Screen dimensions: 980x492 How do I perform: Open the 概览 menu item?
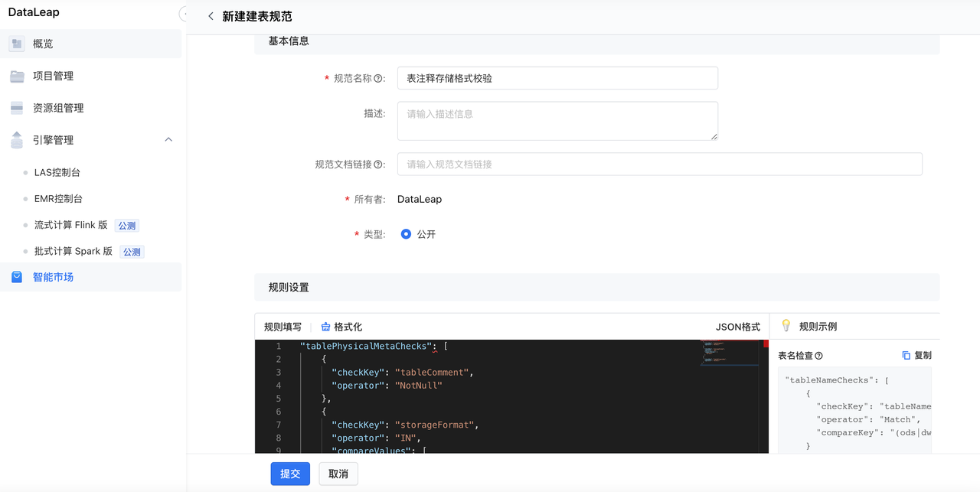(91, 44)
